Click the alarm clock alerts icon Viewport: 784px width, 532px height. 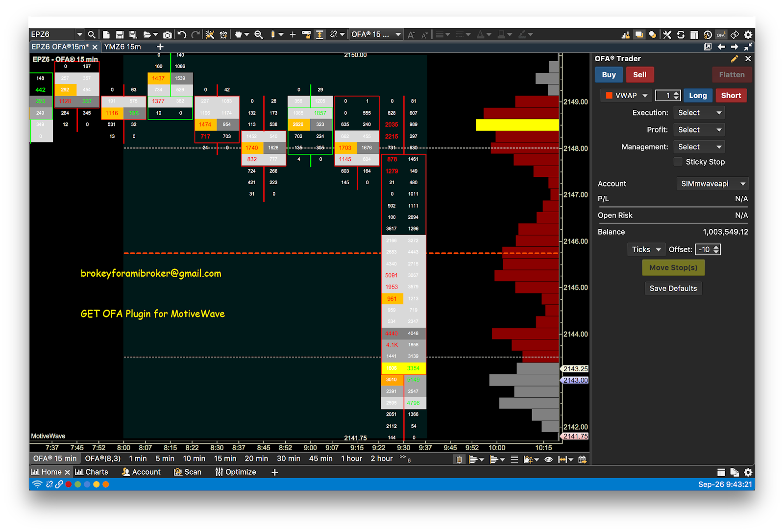click(x=223, y=34)
